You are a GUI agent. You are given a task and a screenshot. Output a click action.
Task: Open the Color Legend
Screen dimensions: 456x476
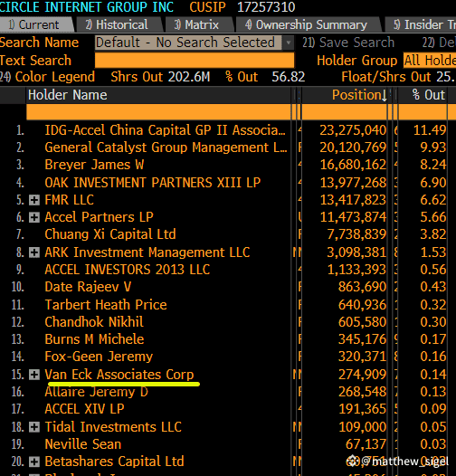point(47,77)
